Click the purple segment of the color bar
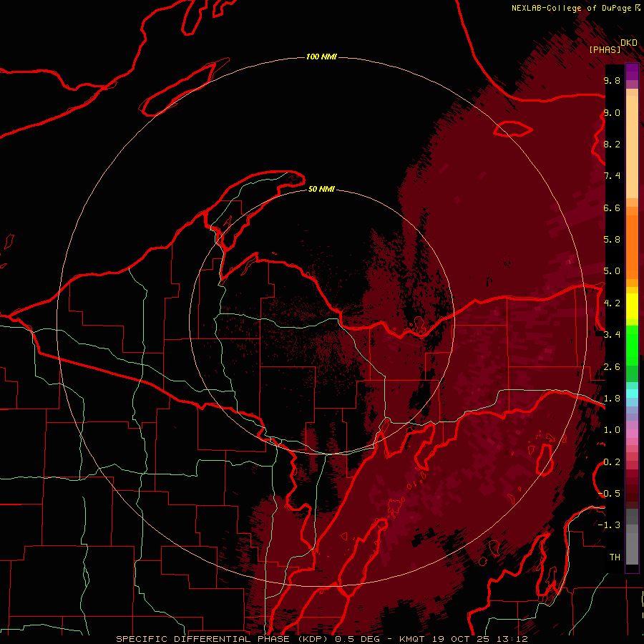Screen dimensions: 644x644 (x=632, y=72)
